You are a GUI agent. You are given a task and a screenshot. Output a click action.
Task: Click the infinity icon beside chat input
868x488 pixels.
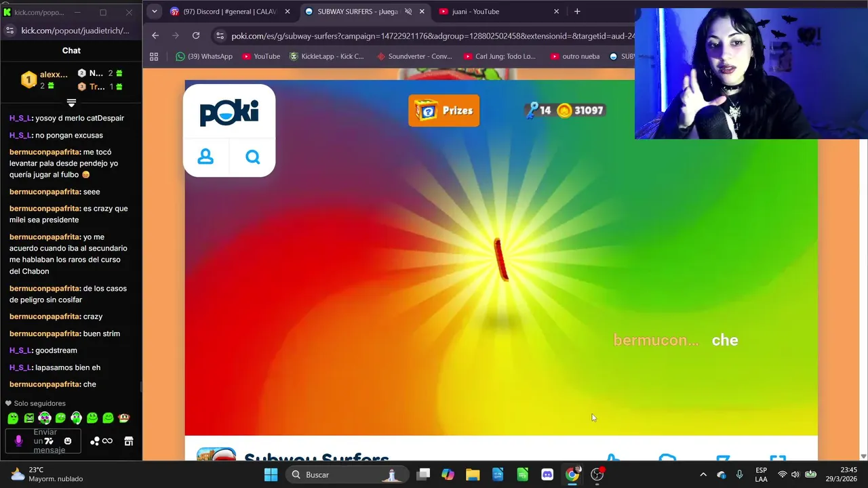point(107,441)
